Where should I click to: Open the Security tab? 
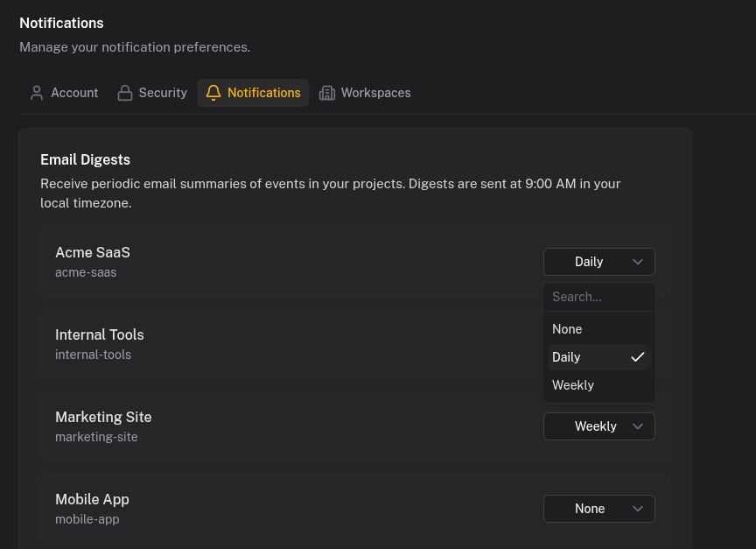coord(152,93)
